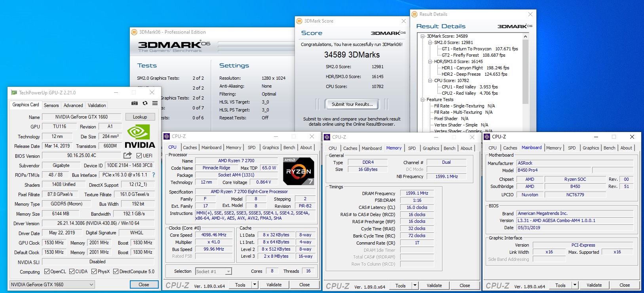Open SPD tab in the CPU-Z Memory window
This screenshot has width=644, height=293.
pyautogui.click(x=412, y=148)
